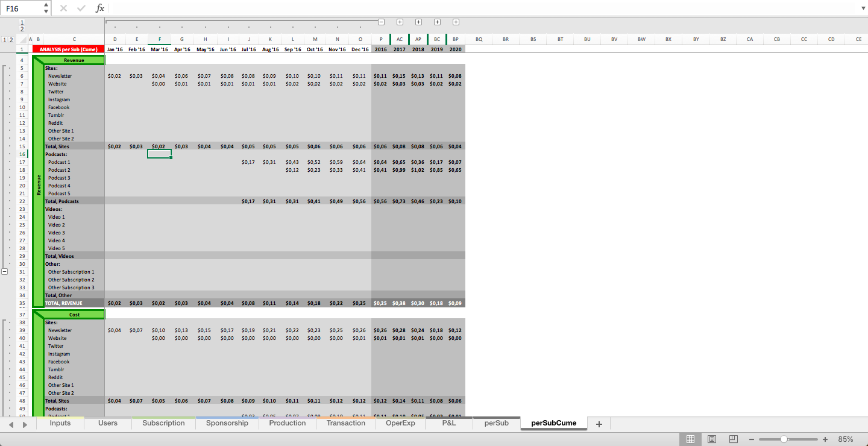Image resolution: width=868 pixels, height=446 pixels.
Task: Select the P&L sheet tab
Action: pos(449,423)
